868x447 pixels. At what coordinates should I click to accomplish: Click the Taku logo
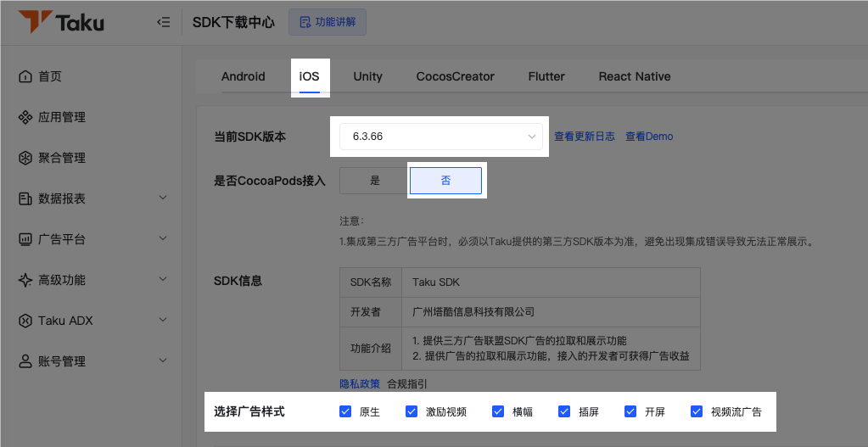[61, 22]
